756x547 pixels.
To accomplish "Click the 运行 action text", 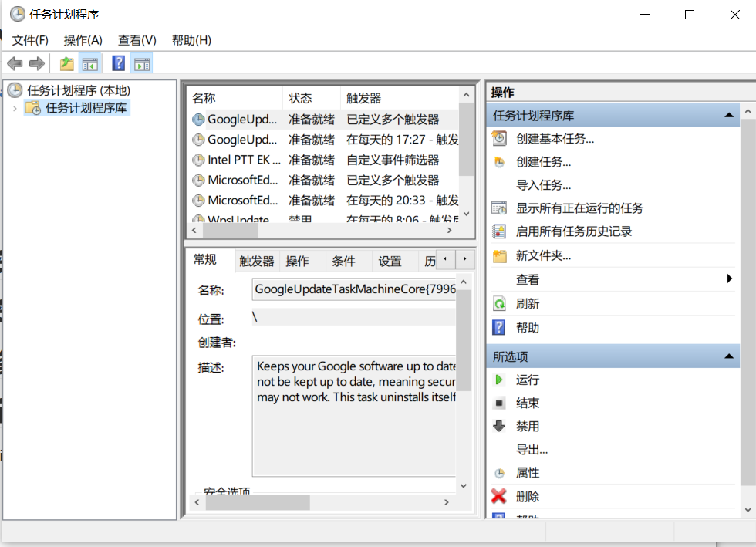I will coord(528,380).
